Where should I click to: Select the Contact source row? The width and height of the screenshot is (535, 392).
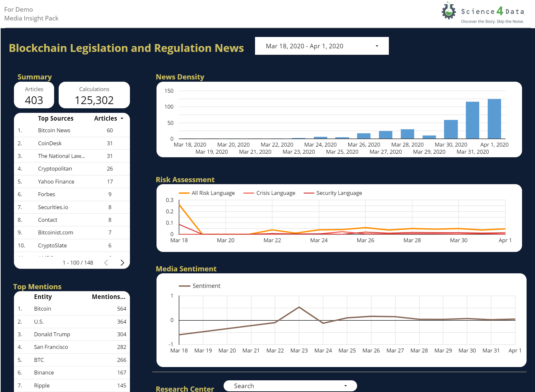(72, 220)
